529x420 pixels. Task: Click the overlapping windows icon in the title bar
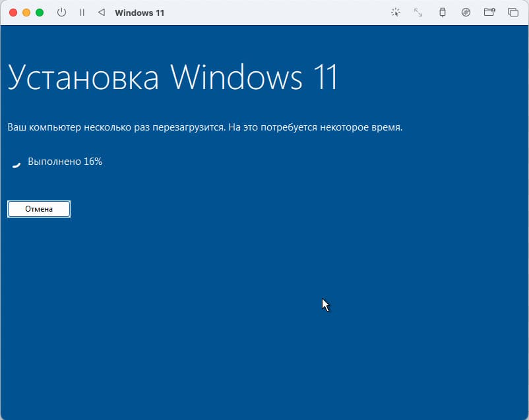point(513,13)
